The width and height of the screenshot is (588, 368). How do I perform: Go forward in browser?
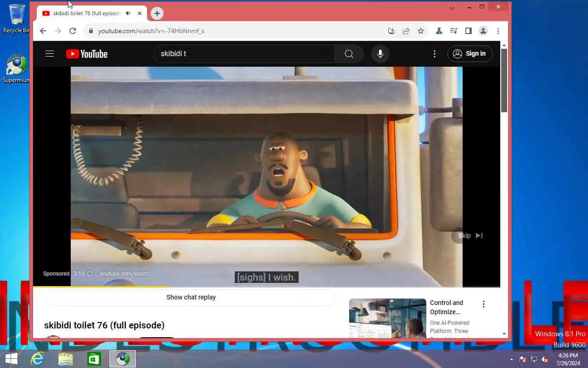(x=57, y=31)
